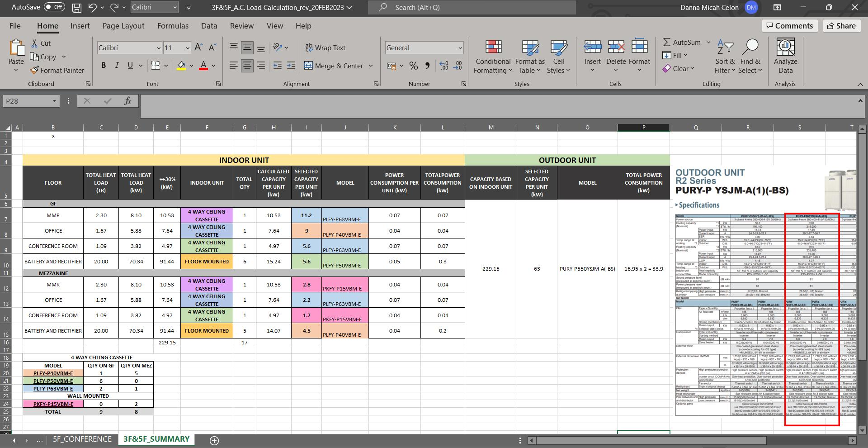868x448 pixels.
Task: Click the Orientation text angle icon
Action: click(x=278, y=47)
